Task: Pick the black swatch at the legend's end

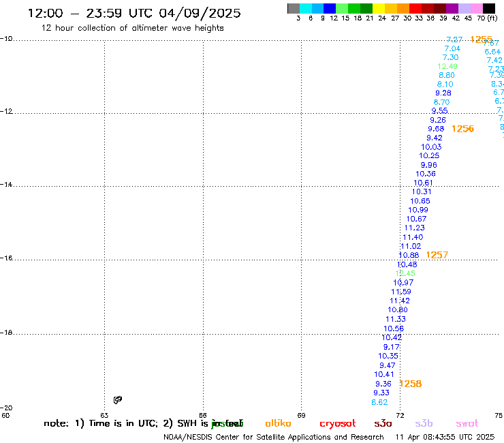Action: coord(489,8)
